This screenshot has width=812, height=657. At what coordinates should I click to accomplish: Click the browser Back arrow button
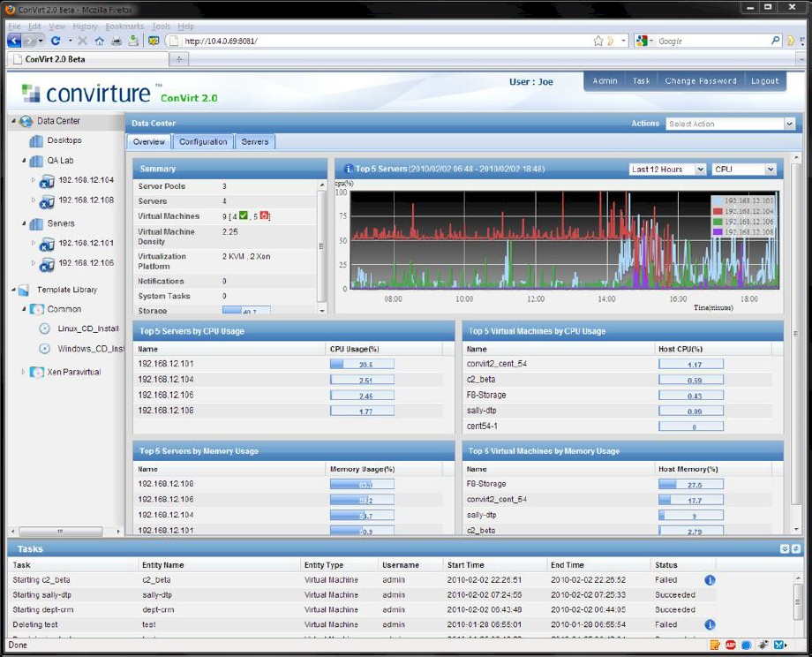coord(14,41)
